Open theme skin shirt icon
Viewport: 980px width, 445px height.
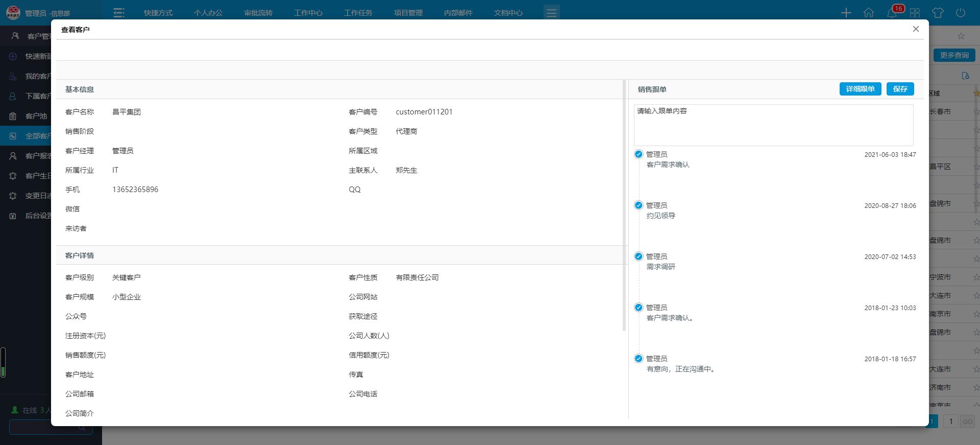[x=938, y=13]
